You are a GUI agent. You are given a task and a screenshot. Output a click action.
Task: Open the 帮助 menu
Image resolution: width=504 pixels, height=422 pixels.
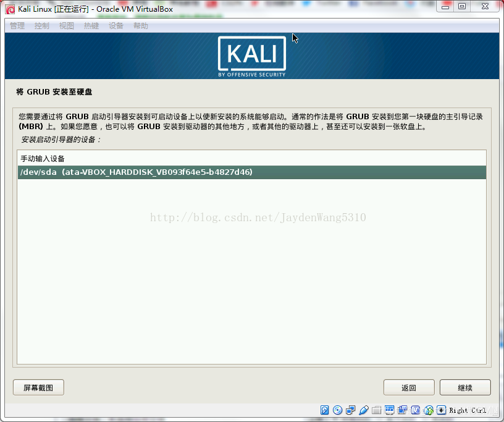141,26
